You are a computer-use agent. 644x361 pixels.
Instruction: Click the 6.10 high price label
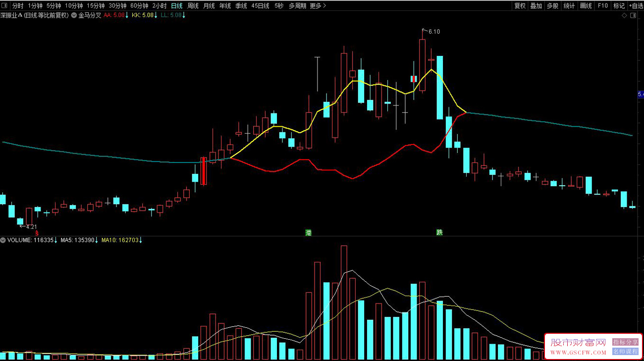point(434,32)
